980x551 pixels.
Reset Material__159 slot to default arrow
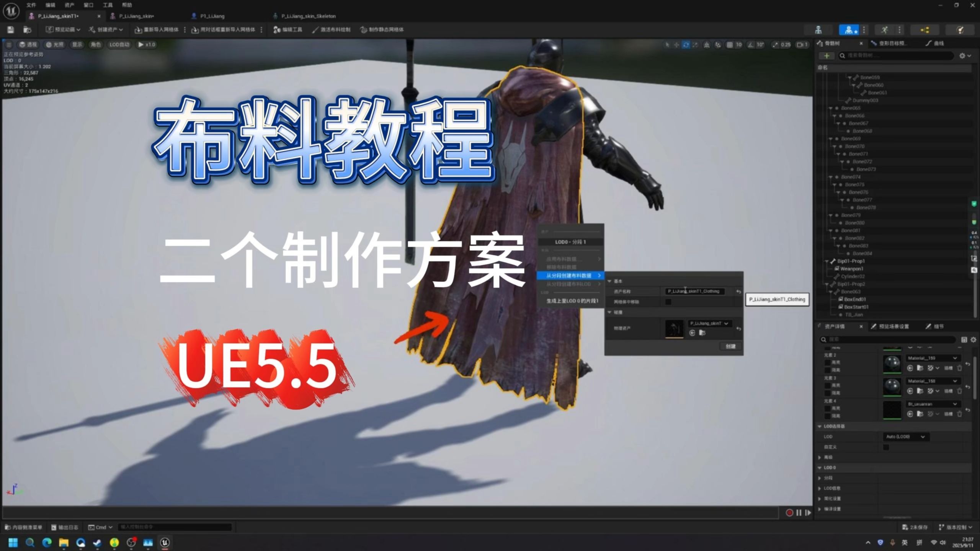[x=968, y=364]
